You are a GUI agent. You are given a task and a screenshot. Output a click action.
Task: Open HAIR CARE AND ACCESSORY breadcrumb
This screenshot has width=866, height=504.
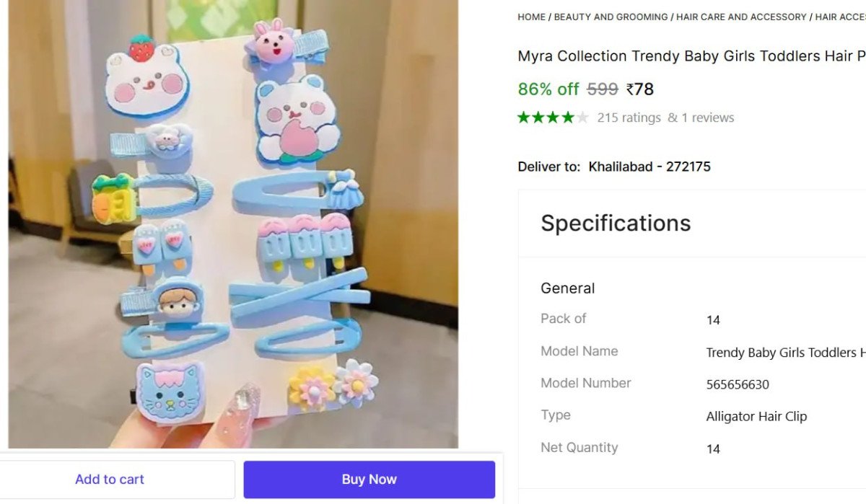tap(741, 17)
